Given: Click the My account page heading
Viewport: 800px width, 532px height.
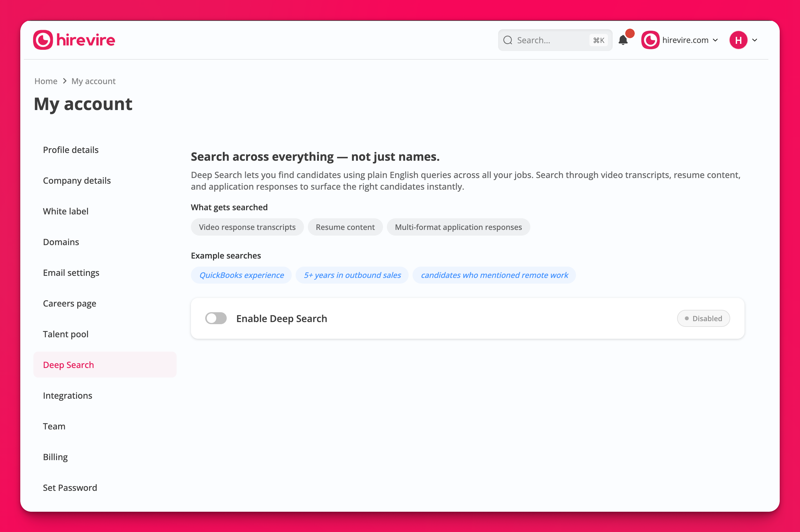Looking at the screenshot, I should (x=83, y=104).
